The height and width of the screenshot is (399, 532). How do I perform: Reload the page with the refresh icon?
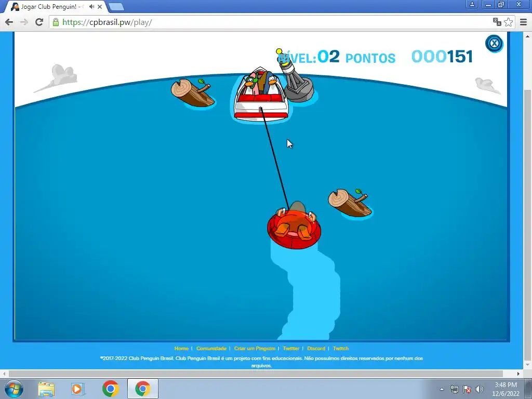point(39,22)
